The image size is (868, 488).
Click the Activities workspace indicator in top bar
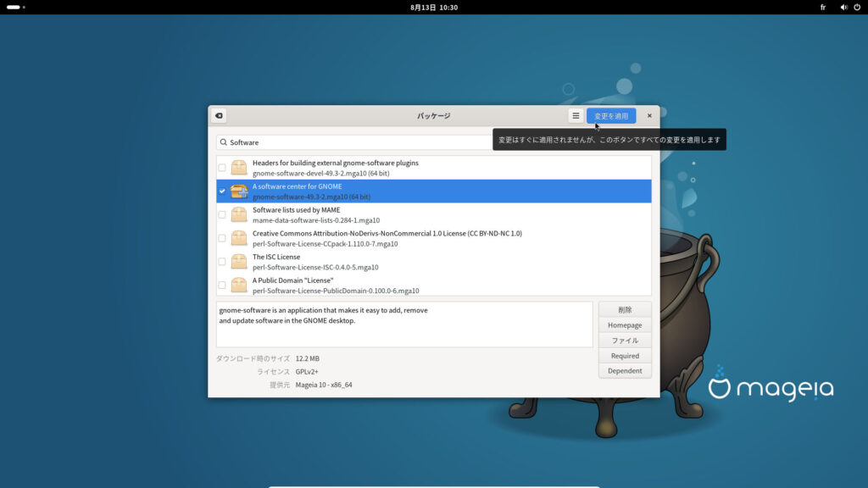[15, 7]
